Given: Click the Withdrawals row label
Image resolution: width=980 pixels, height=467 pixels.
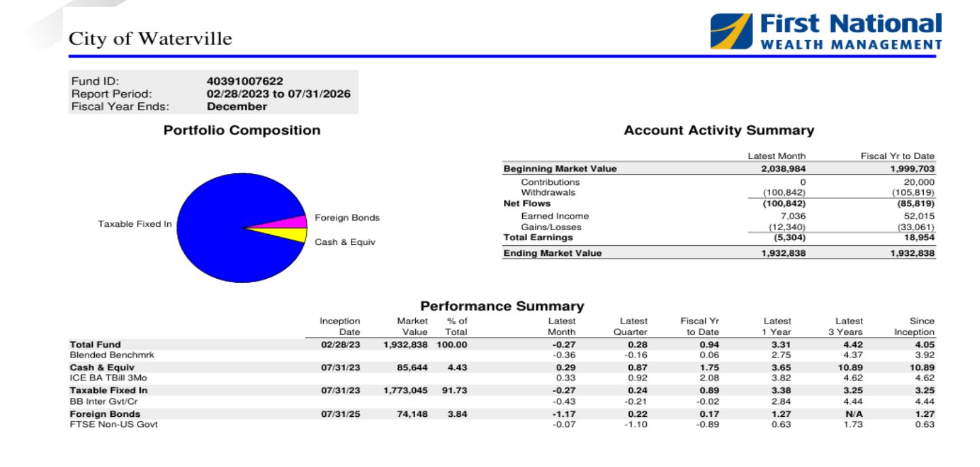Looking at the screenshot, I should 548,192.
